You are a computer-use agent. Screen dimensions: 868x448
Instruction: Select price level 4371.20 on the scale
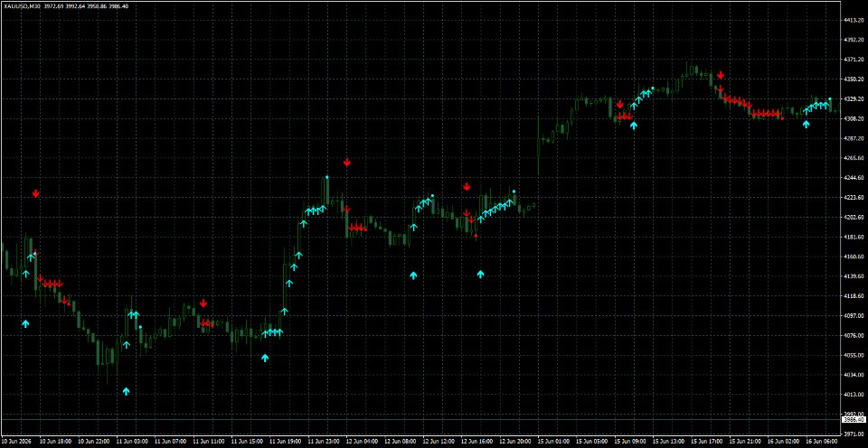tap(854, 60)
